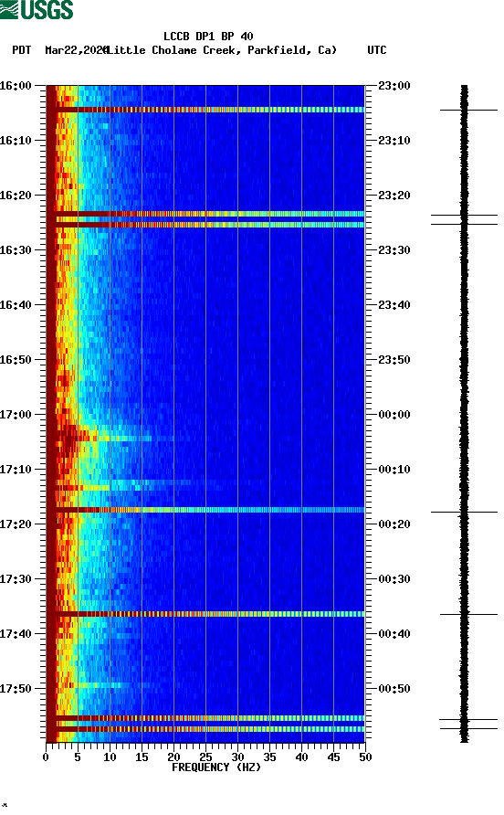
Task: Click the 'PDT' timezone label
Action: (x=21, y=50)
